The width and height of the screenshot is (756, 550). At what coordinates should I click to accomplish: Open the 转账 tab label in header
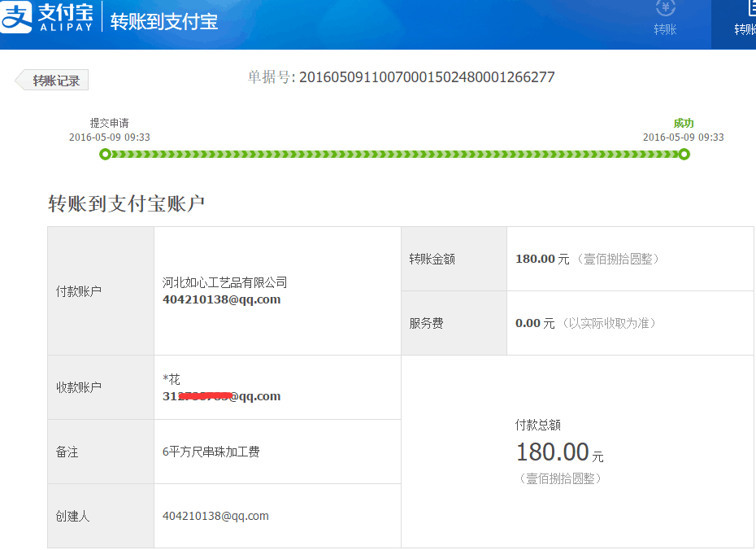coord(665,29)
